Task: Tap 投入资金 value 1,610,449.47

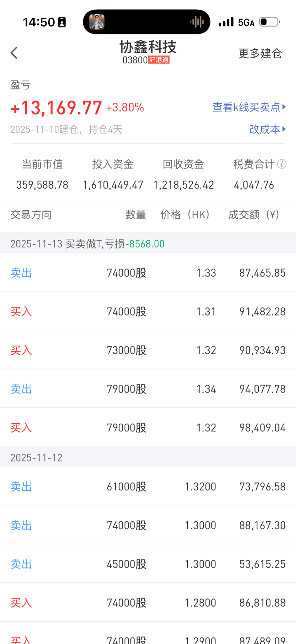Action: pos(113,185)
